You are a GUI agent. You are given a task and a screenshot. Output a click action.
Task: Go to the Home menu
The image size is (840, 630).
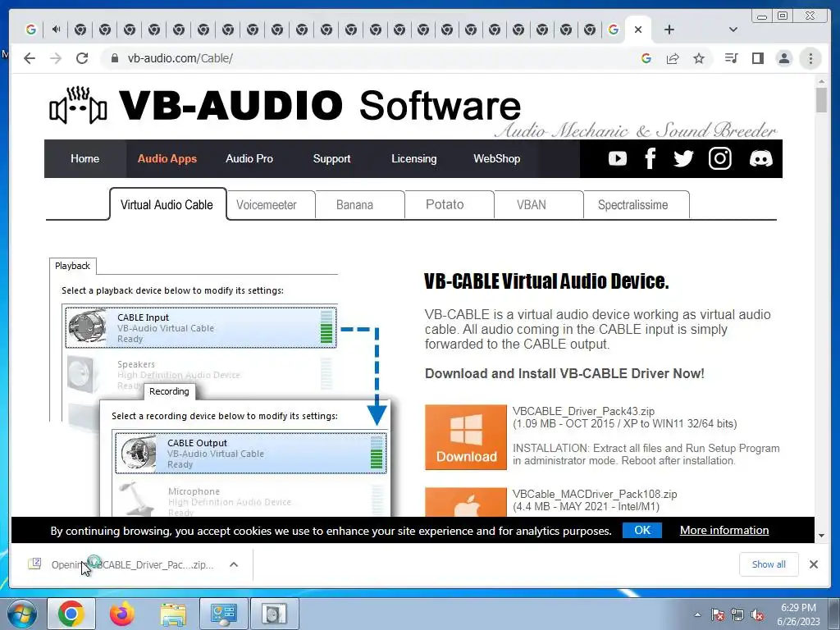pos(84,158)
